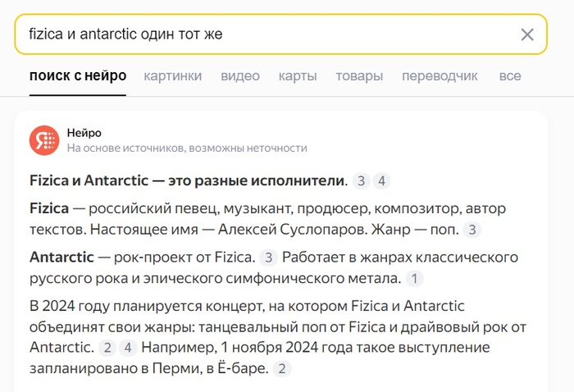574x392 pixels.
Task: Go to the "карты" tab
Action: click(298, 76)
